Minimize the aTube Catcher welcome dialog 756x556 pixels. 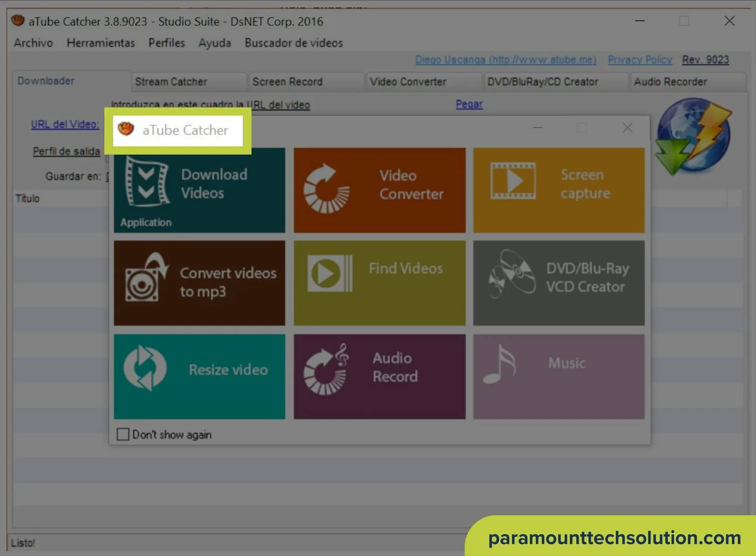[538, 128]
